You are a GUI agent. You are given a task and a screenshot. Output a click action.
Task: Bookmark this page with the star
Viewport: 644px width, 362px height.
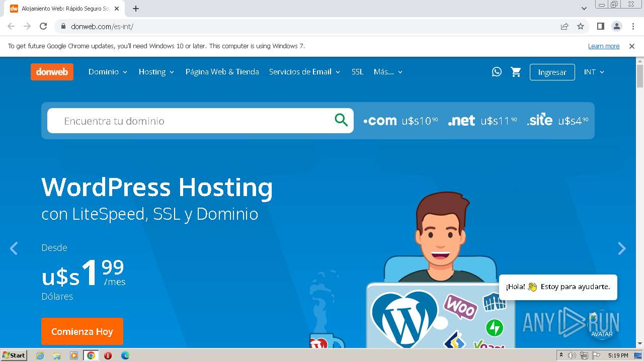pos(581,27)
